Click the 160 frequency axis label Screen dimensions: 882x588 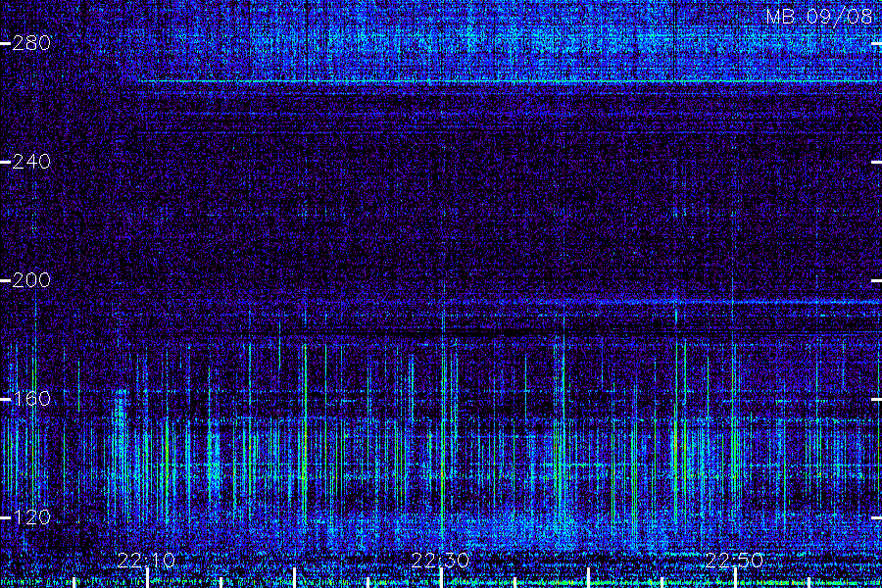point(31,399)
